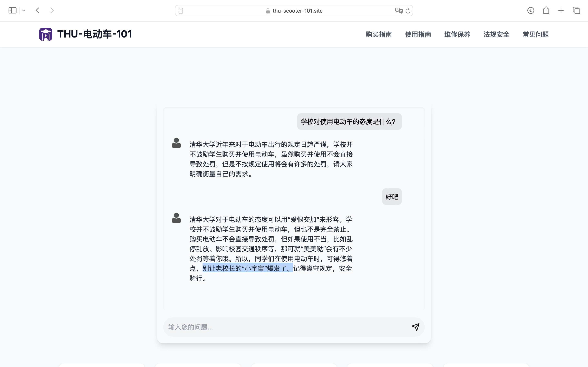Go back with the back arrow

point(38,10)
